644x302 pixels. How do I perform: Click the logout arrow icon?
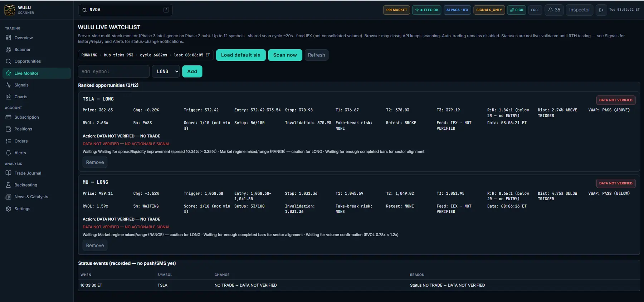pyautogui.click(x=601, y=10)
